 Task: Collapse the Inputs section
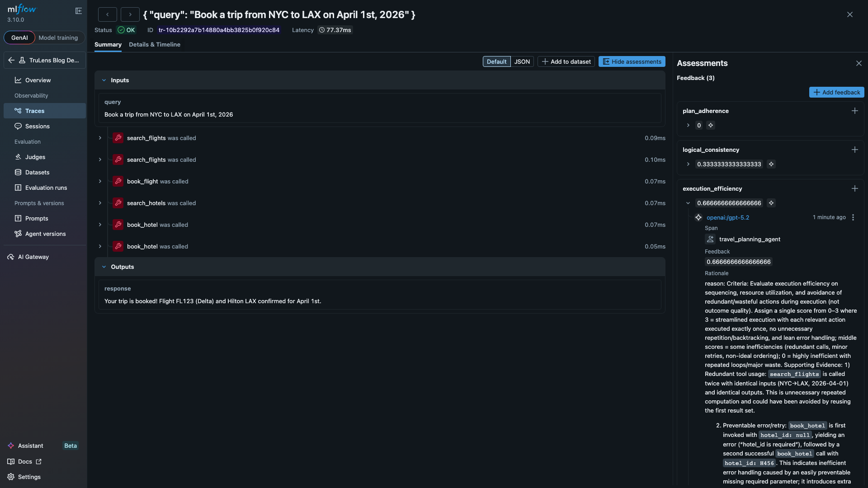[x=104, y=80]
